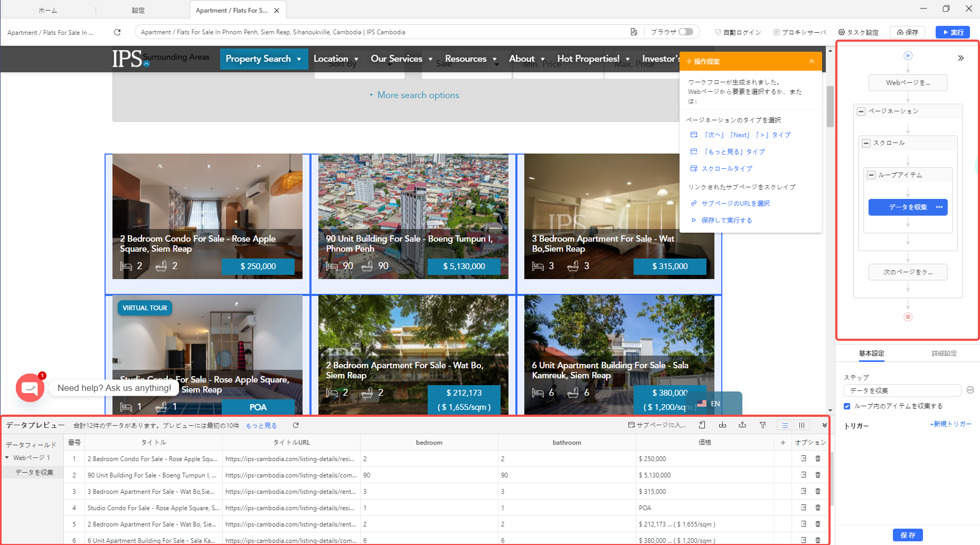Collapse the ループアイテム workflow block
The height and width of the screenshot is (545, 980).
click(x=871, y=175)
